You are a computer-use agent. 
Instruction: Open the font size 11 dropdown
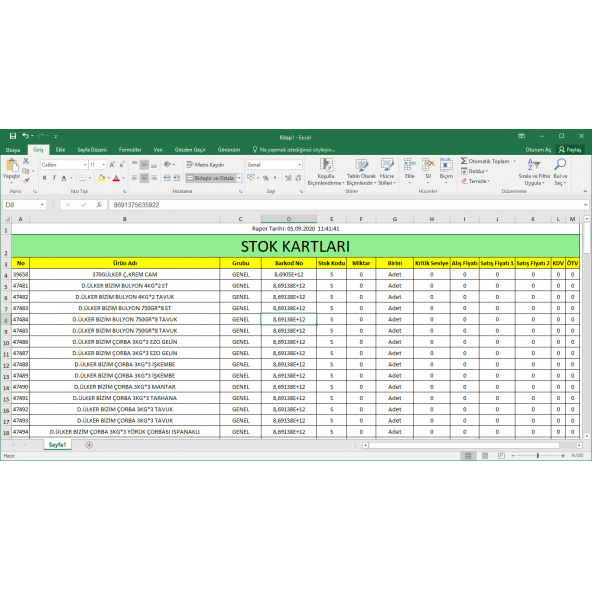click(104, 165)
